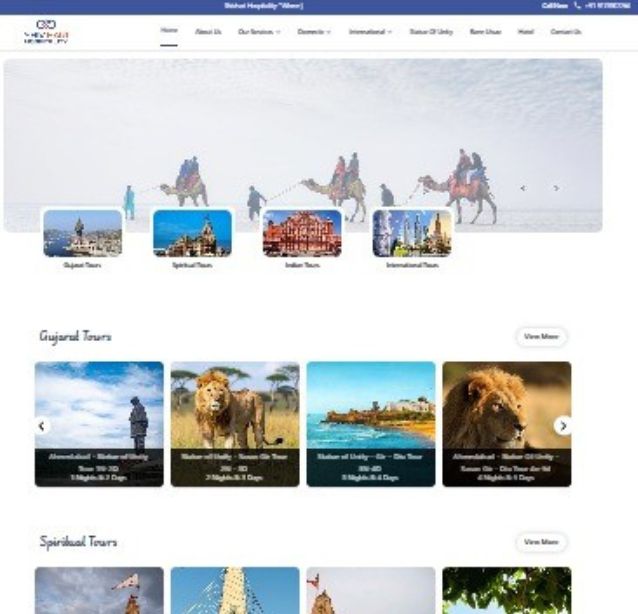This screenshot has height=614, width=638.
Task: Expand the Our Services dropdown menu
Action: pyautogui.click(x=259, y=32)
